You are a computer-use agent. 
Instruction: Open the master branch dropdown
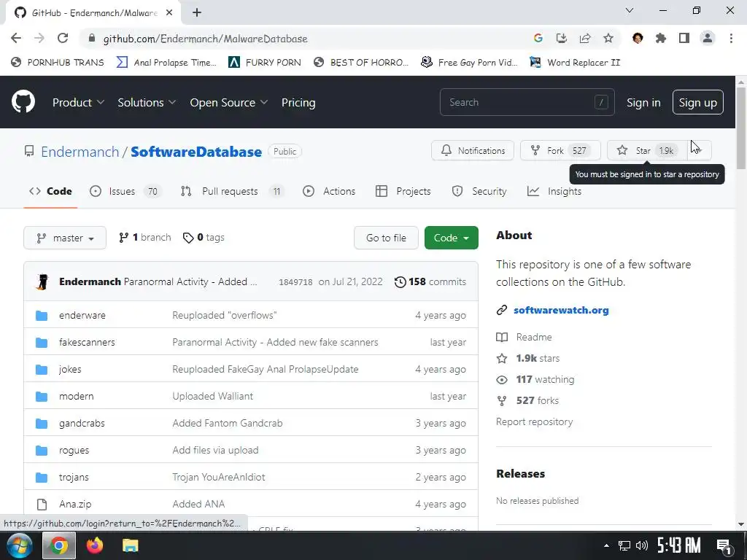pos(65,238)
